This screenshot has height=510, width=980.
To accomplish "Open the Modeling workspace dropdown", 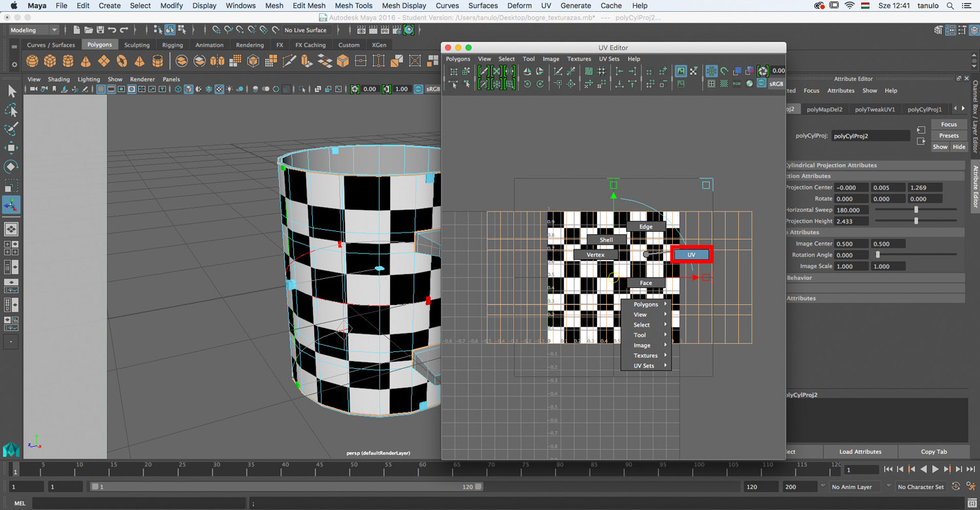I will point(33,30).
